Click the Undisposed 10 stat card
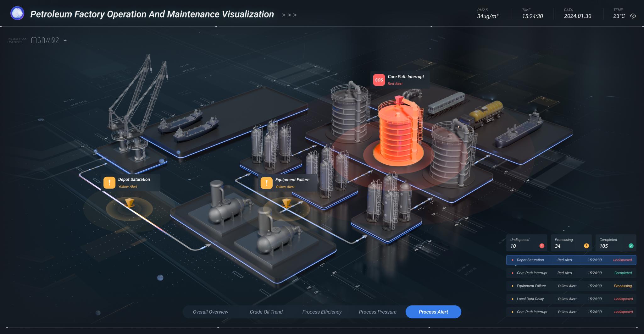Screen dimensions: 644x334 pyautogui.click(x=527, y=243)
